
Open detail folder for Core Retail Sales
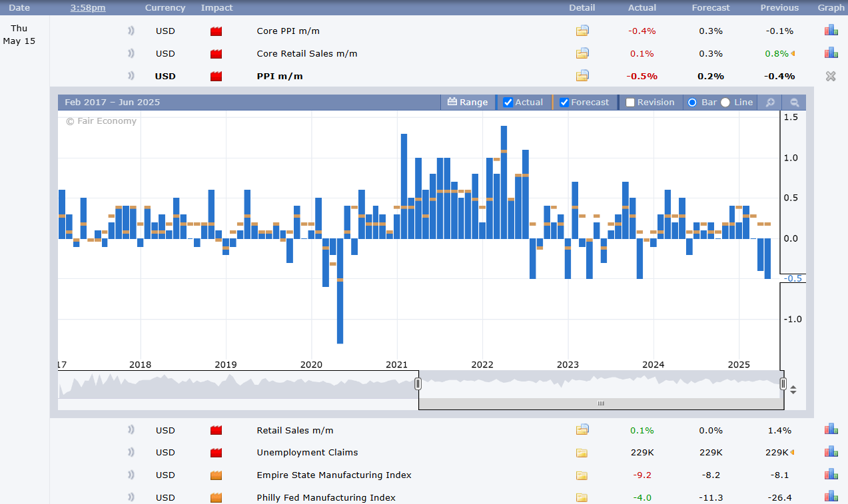pyautogui.click(x=582, y=53)
